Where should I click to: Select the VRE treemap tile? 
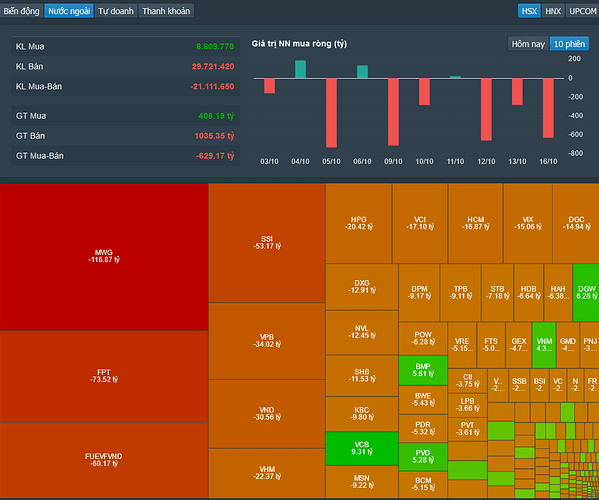(x=462, y=345)
